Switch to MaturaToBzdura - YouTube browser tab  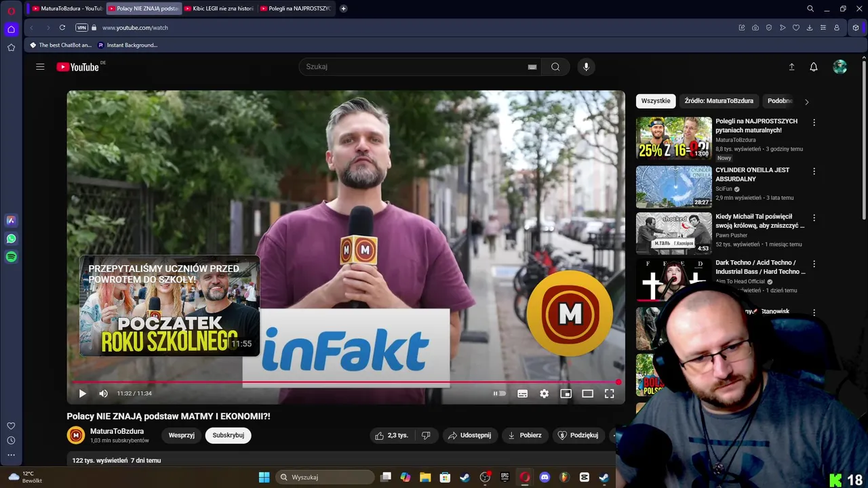(x=67, y=9)
